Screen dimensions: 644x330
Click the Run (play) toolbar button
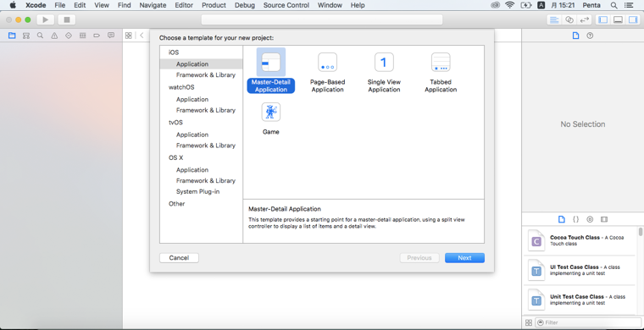click(46, 19)
